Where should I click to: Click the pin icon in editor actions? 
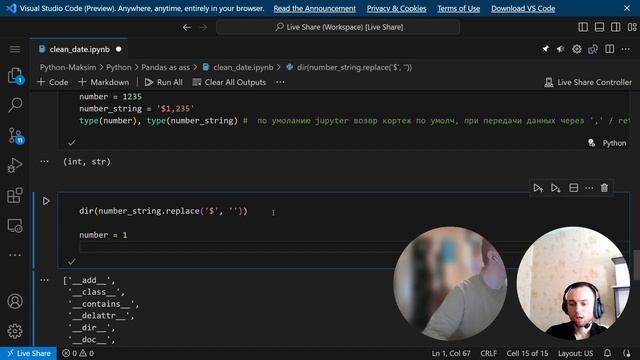coord(545,49)
